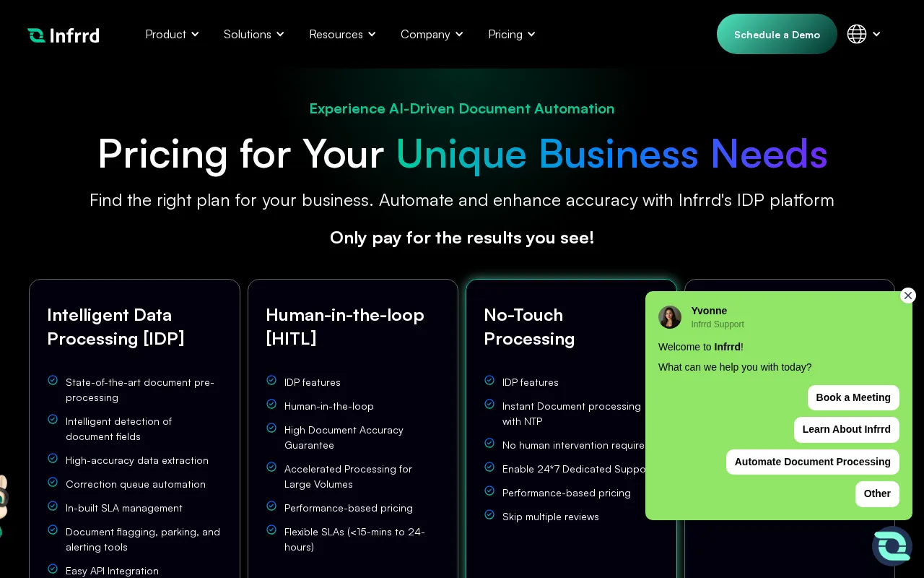The height and width of the screenshot is (578, 924).
Task: Expand the Resources menu chevron
Action: [372, 34]
